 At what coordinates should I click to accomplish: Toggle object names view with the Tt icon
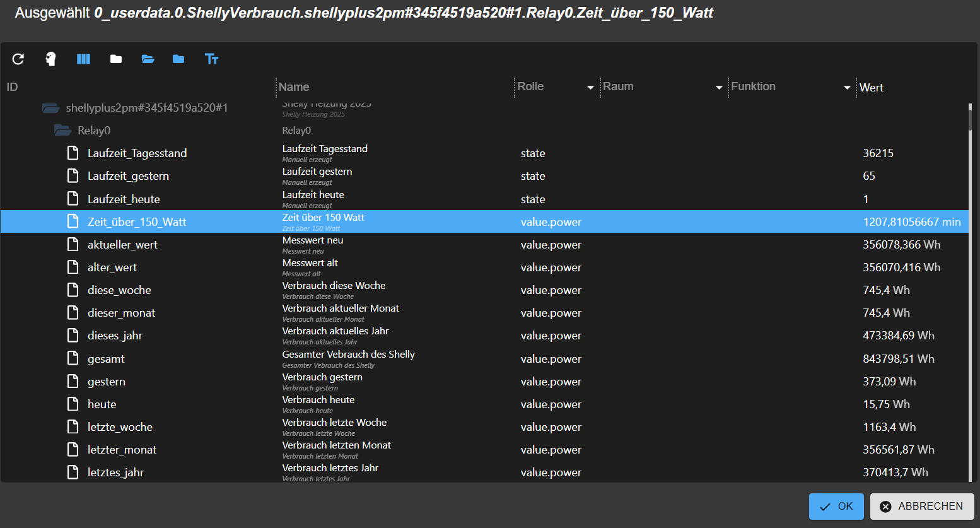[x=211, y=59]
